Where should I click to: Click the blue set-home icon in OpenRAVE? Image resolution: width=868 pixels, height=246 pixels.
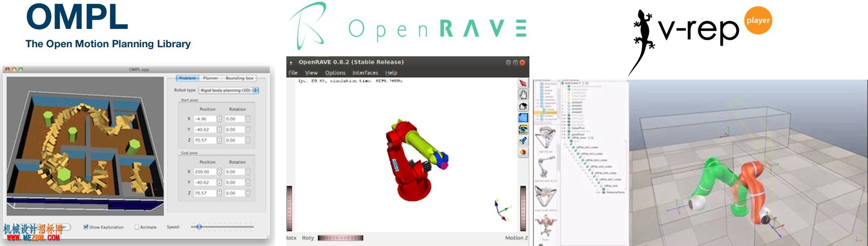point(523,118)
